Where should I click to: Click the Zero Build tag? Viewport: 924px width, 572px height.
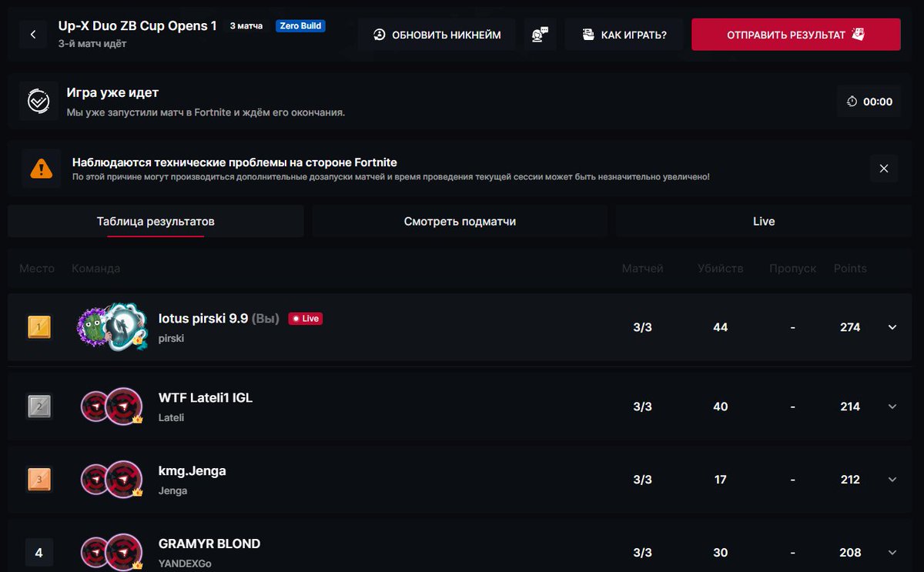(300, 26)
